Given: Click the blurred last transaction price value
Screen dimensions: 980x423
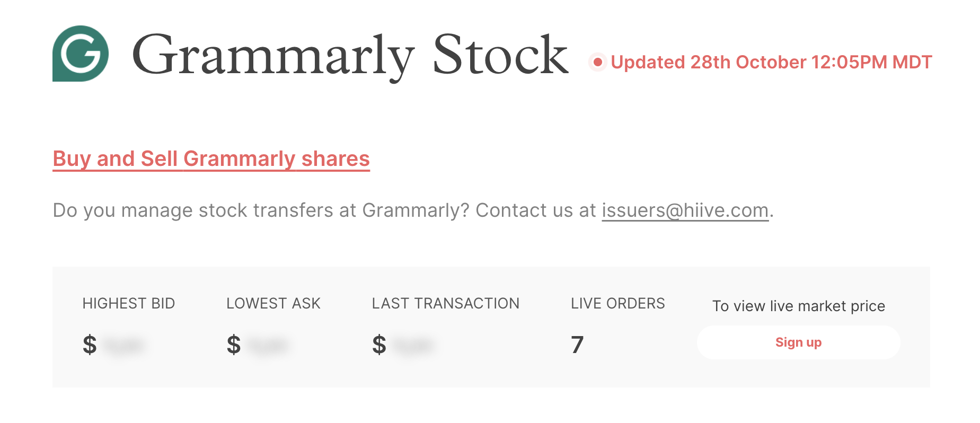Looking at the screenshot, I should [414, 346].
